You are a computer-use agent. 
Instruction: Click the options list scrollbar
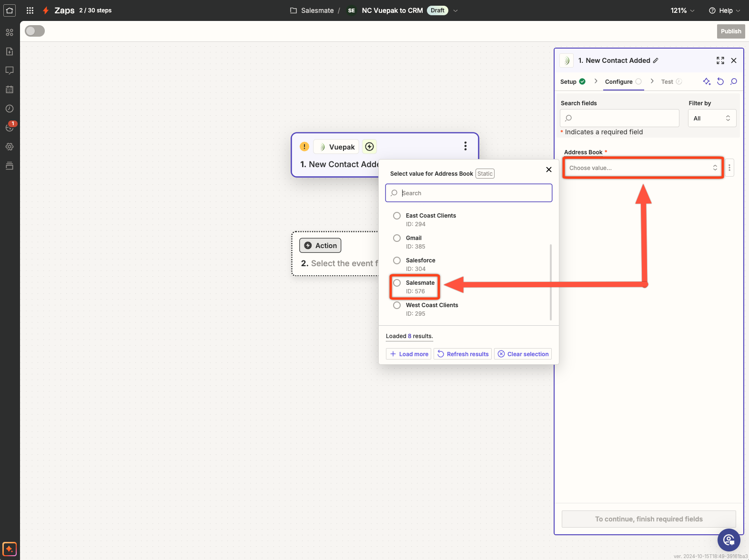point(551,282)
